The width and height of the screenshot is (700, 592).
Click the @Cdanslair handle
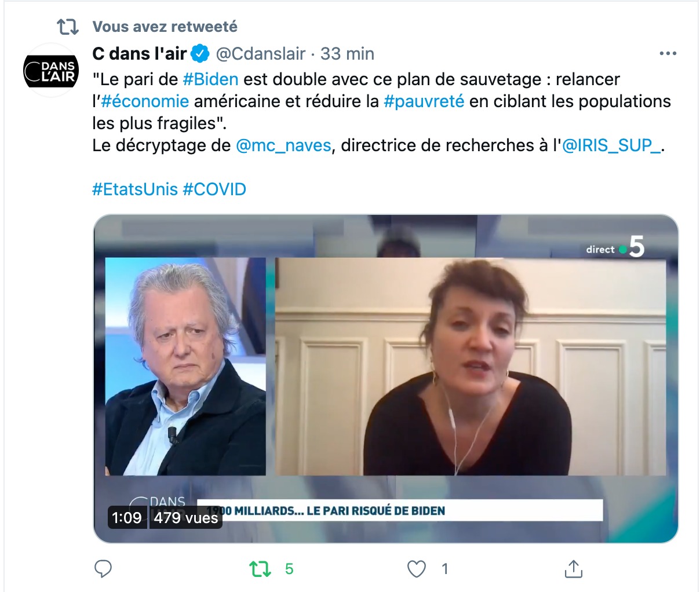point(261,54)
